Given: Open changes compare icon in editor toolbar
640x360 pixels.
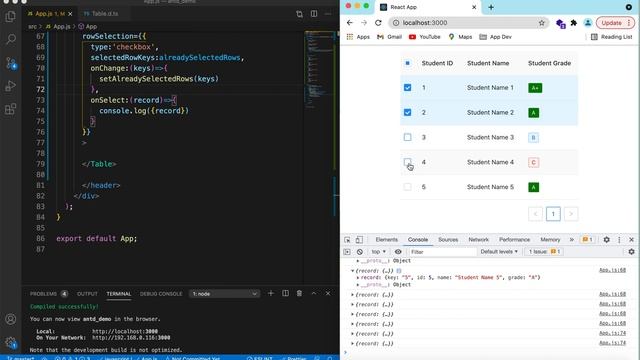Looking at the screenshot, I should (299, 14).
